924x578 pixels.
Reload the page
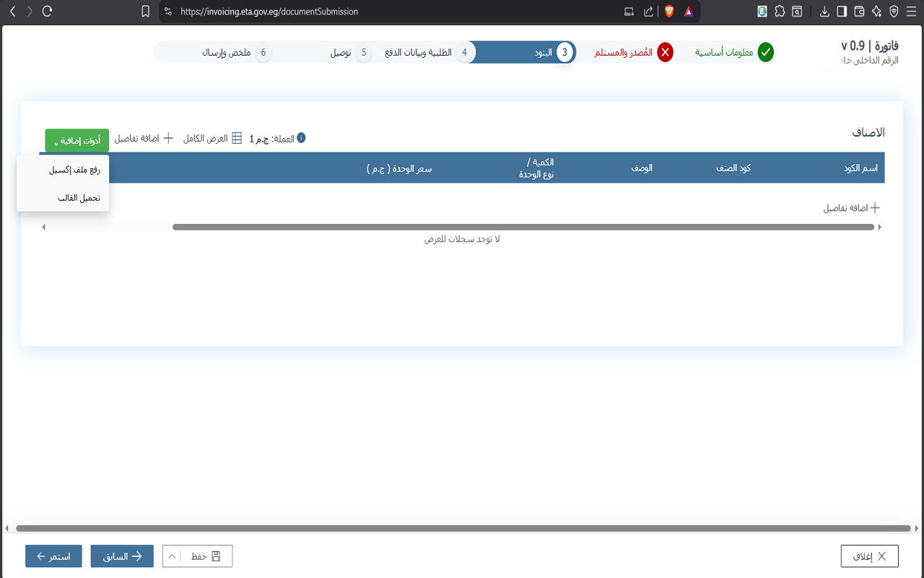48,12
